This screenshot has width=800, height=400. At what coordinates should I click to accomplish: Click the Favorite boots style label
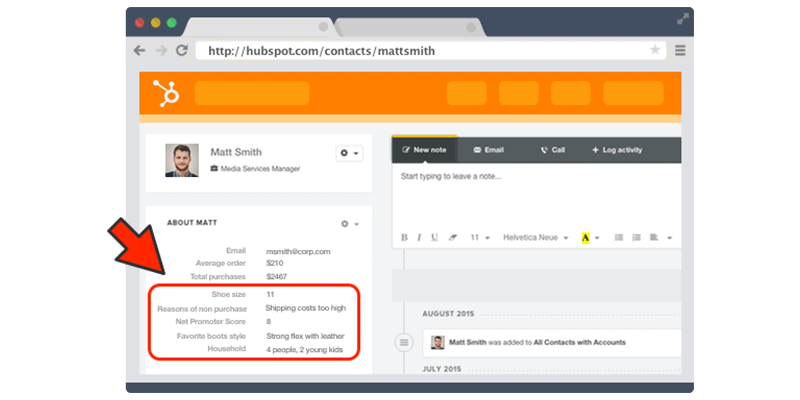(211, 336)
